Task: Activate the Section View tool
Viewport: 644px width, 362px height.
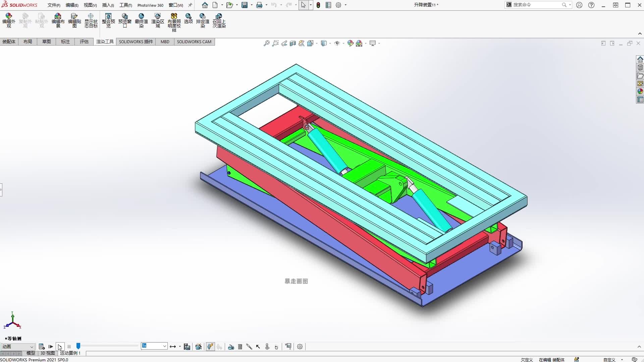Action: (x=293, y=43)
